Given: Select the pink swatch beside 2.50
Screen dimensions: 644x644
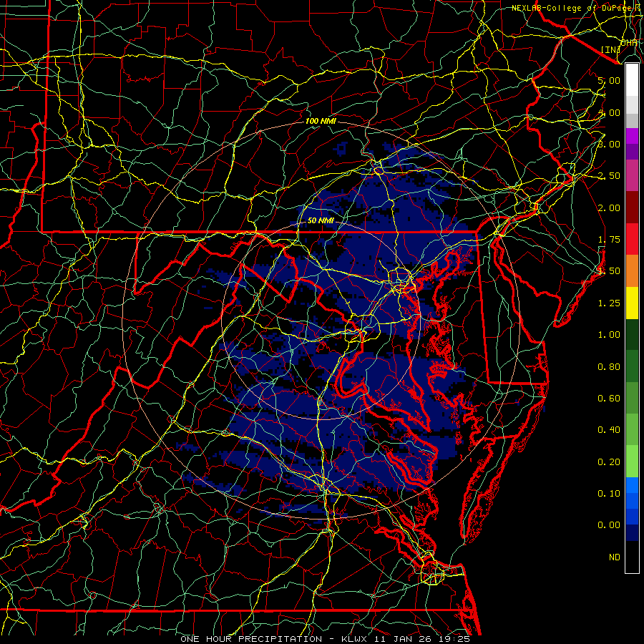Looking at the screenshot, I should tap(632, 175).
